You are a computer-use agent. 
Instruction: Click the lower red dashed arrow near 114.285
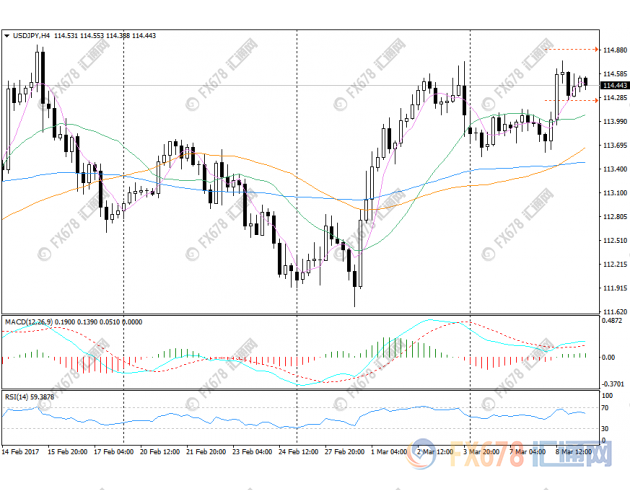click(x=570, y=100)
